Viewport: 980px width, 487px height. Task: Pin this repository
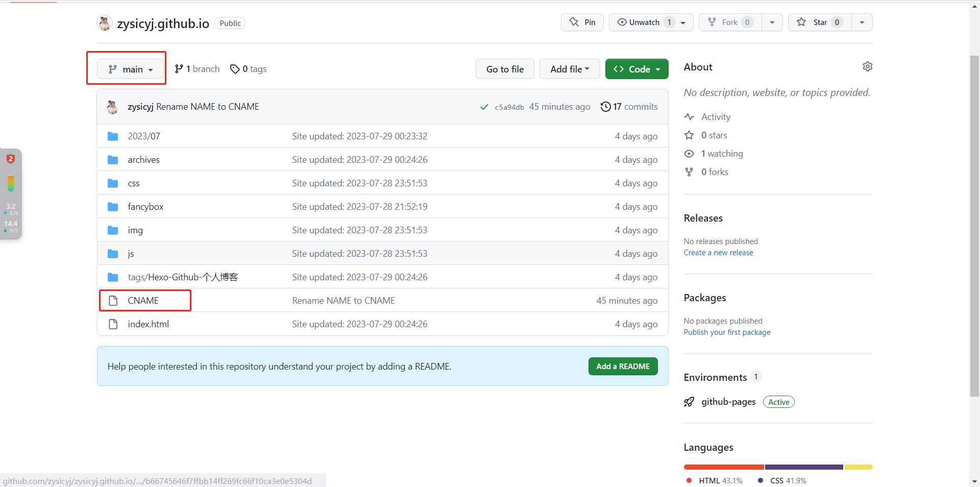pos(582,22)
